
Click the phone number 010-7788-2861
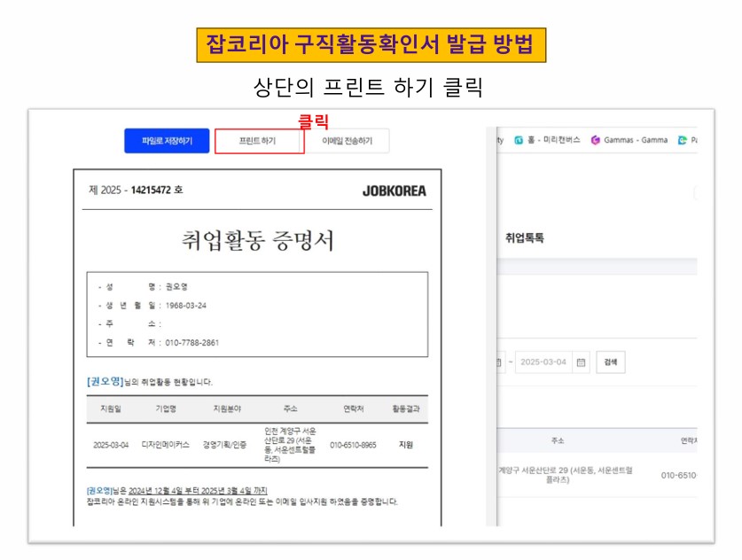[192, 342]
